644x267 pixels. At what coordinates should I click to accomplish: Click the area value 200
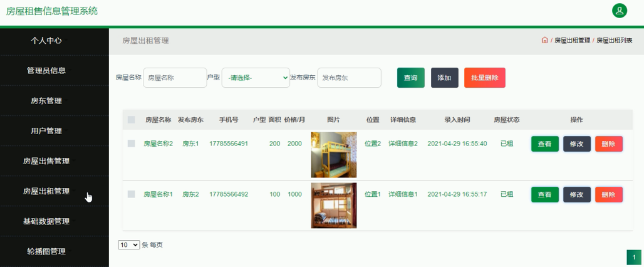pos(275,144)
